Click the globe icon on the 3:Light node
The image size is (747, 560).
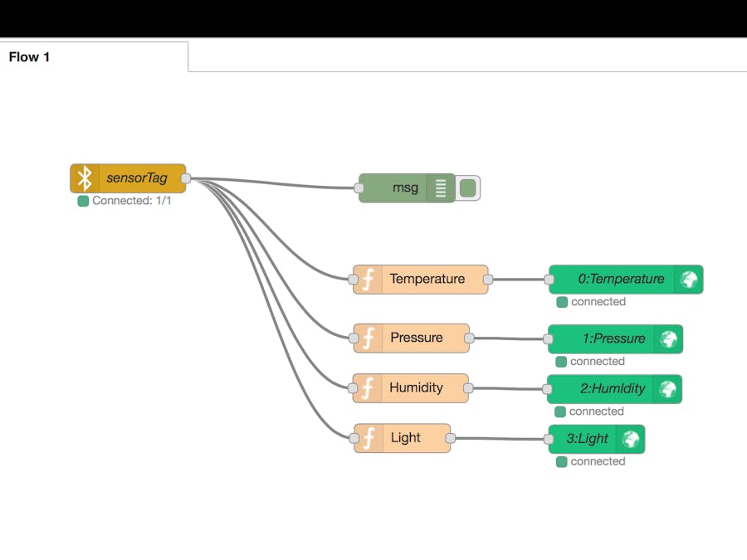tap(631, 439)
